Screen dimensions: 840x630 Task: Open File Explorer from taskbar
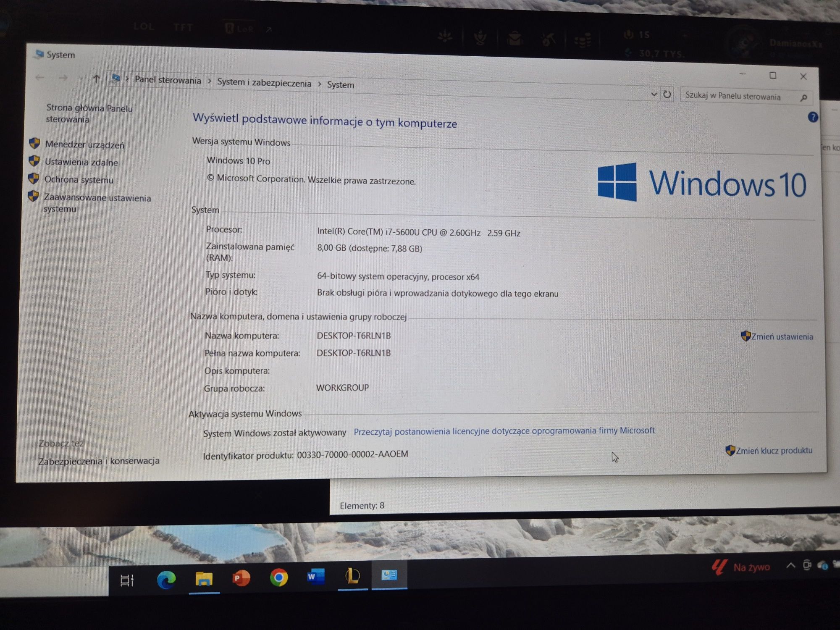click(x=204, y=579)
